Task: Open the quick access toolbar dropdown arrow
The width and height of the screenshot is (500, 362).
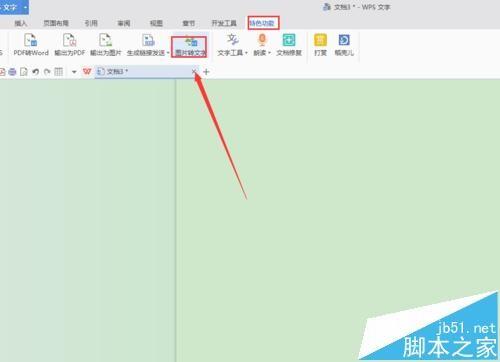Action: coord(74,72)
